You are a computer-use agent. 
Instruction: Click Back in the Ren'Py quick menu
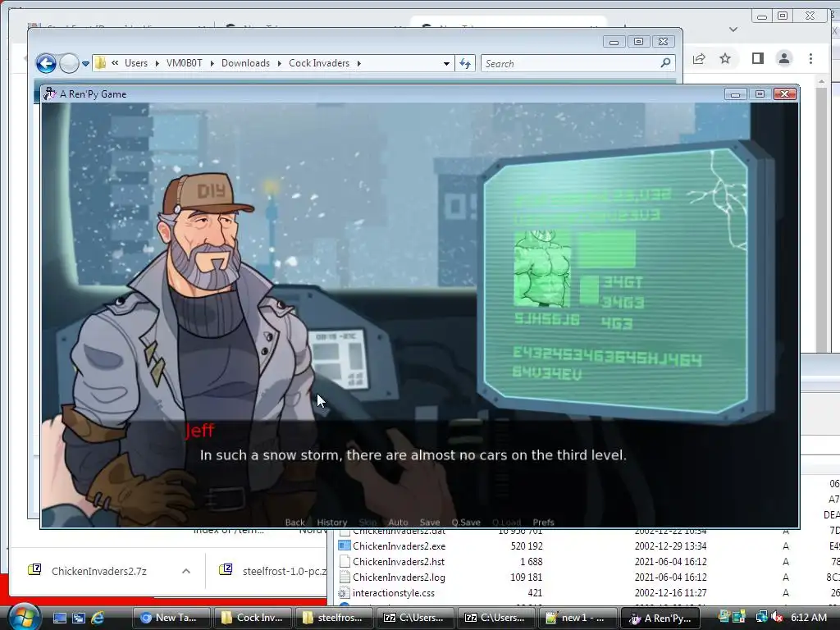click(294, 523)
